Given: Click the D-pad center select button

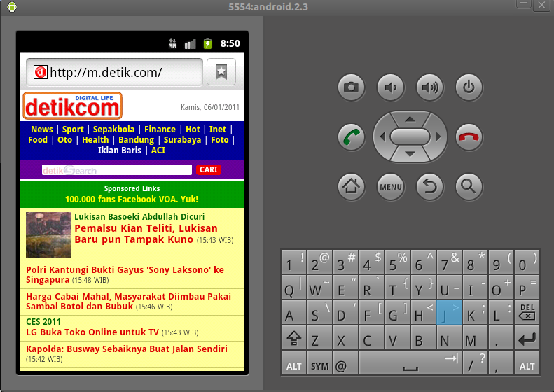Looking at the screenshot, I should tap(410, 136).
